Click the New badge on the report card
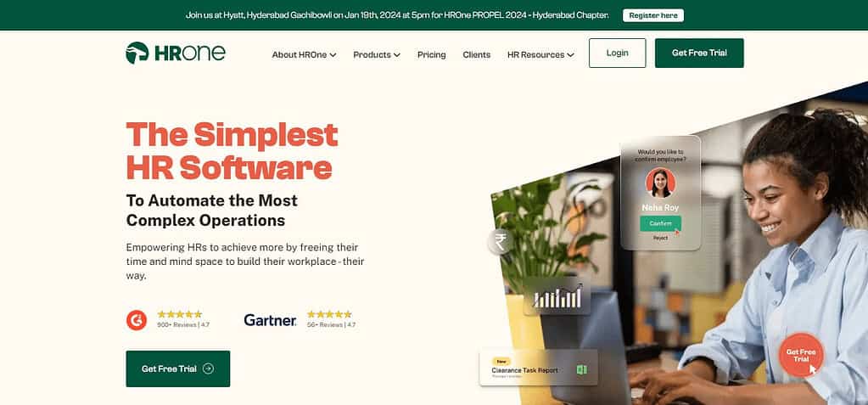 tap(501, 361)
